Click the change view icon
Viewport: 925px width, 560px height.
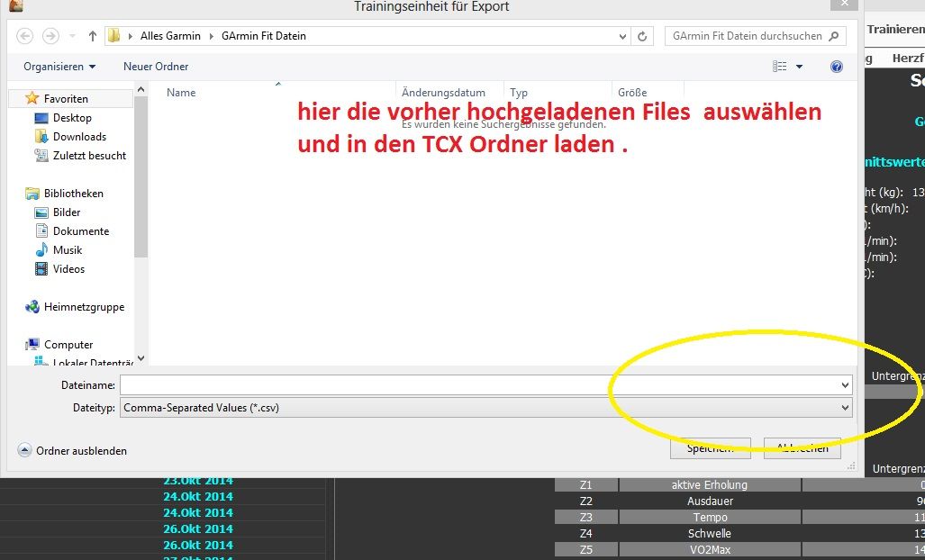pos(780,67)
